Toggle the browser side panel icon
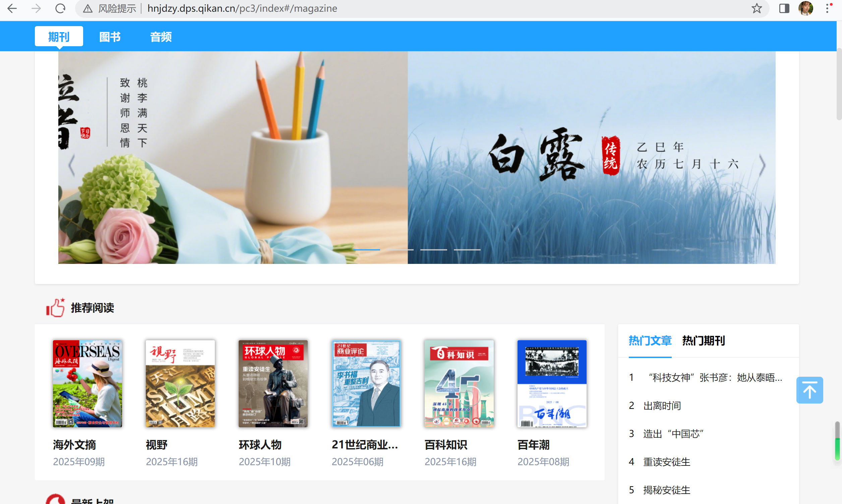 coord(784,8)
